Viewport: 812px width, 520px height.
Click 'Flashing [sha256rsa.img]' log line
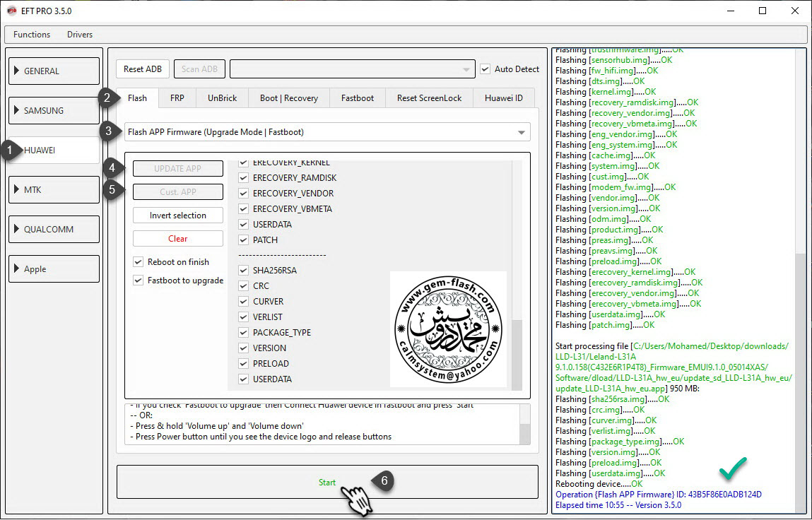[x=612, y=398]
